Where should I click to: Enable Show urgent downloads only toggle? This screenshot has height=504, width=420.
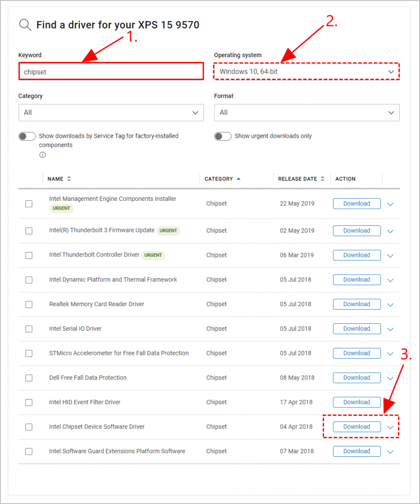(223, 136)
